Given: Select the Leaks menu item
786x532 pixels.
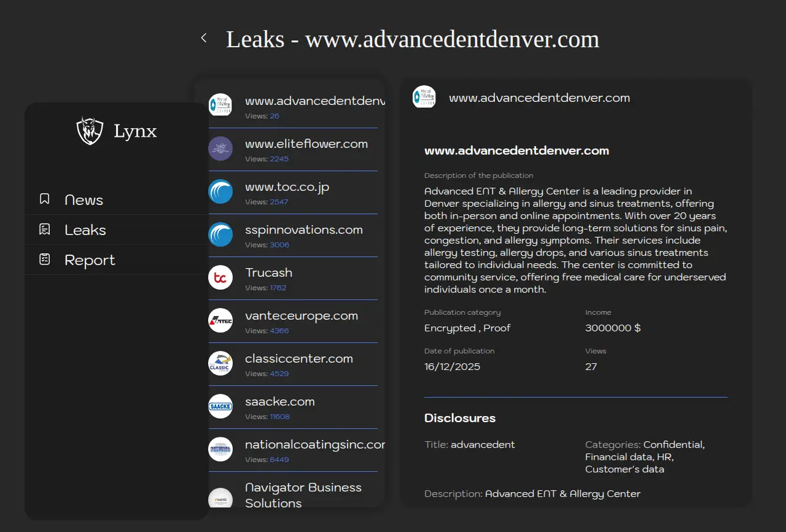Looking at the screenshot, I should pyautogui.click(x=85, y=230).
